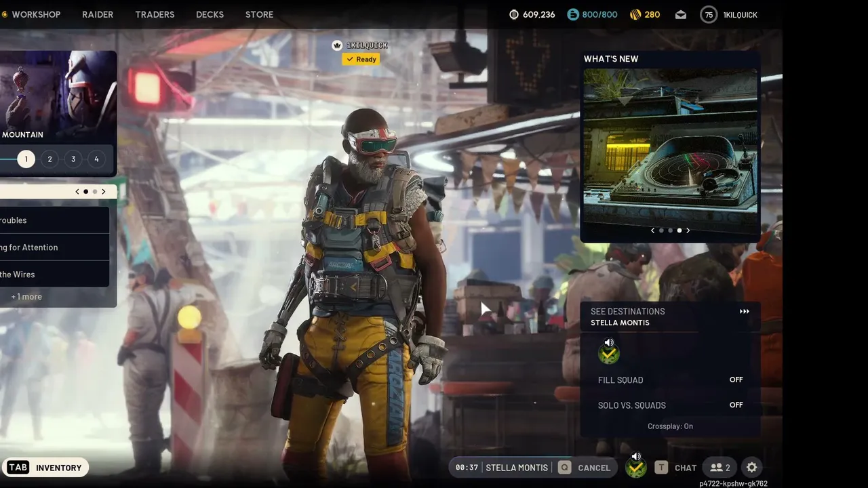Open the Inventory with TAB button
The image size is (868, 488).
coord(45,468)
